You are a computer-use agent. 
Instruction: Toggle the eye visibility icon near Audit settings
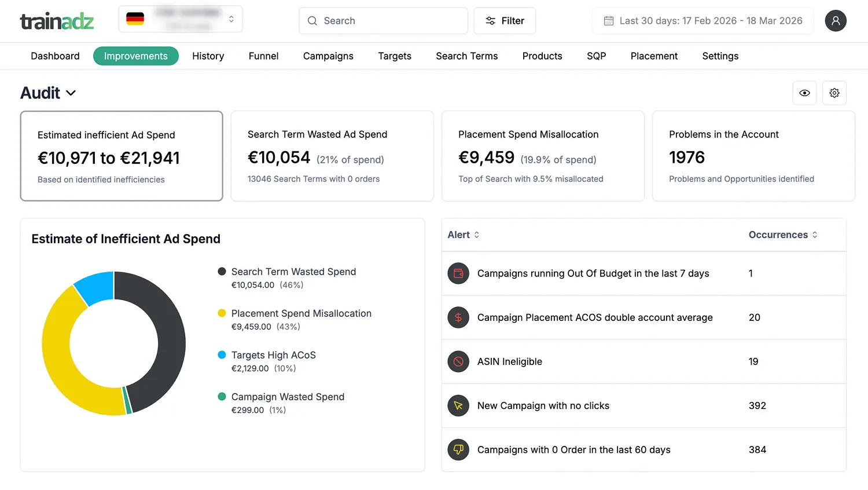point(804,93)
